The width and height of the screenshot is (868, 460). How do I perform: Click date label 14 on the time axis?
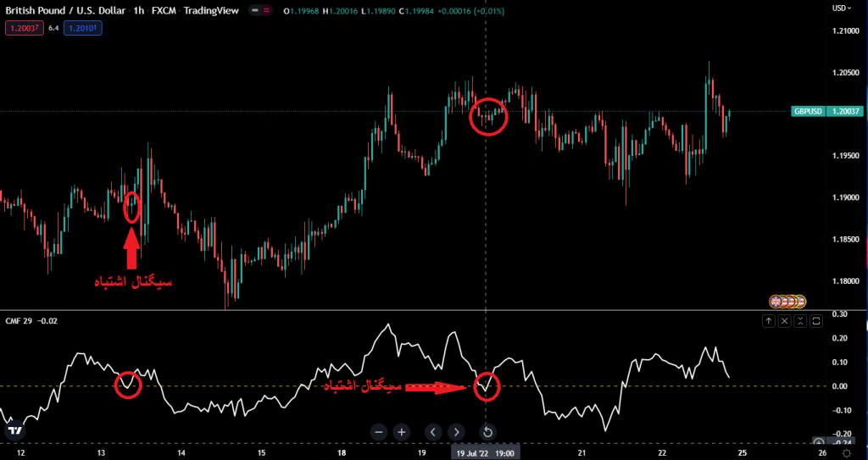[x=181, y=453]
